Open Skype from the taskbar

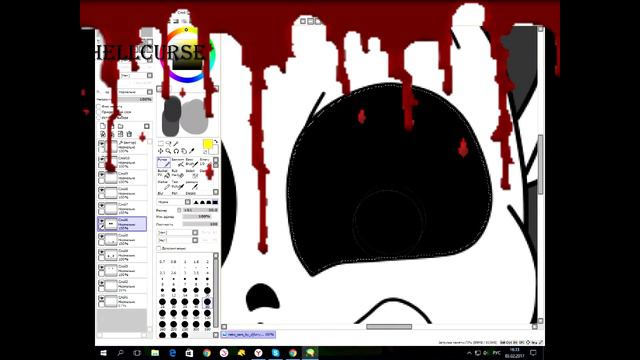point(276,353)
